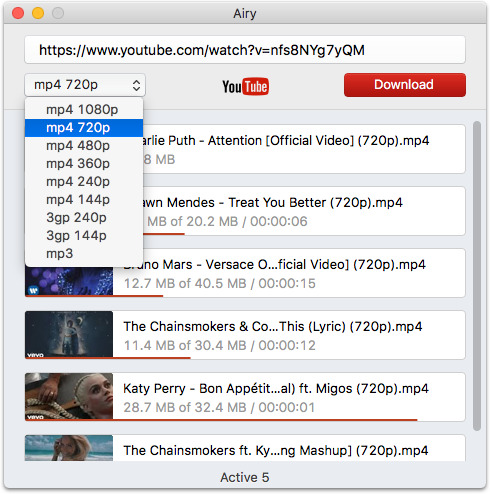Click the red Download button
The image size is (490, 494).
pos(405,85)
